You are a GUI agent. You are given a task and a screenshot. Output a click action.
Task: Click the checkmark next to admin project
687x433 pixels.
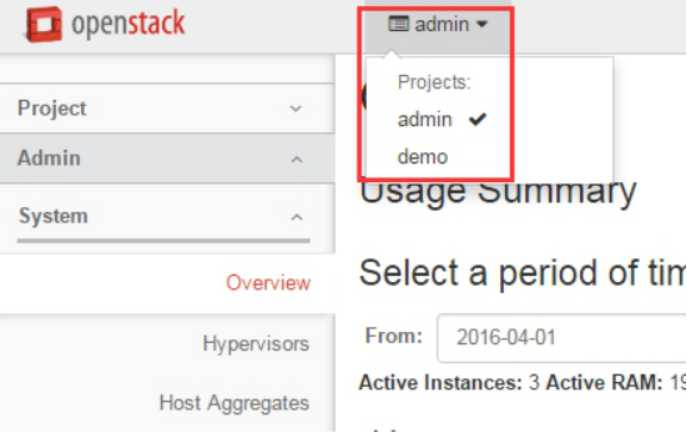pyautogui.click(x=477, y=120)
